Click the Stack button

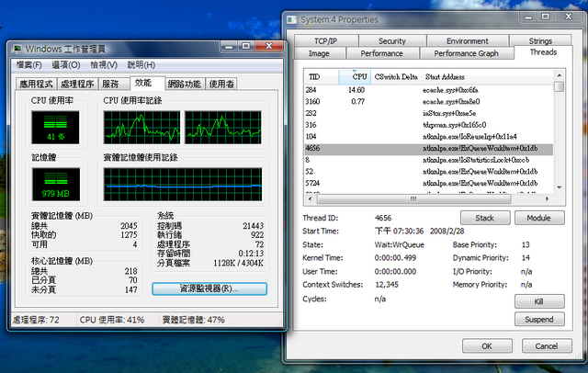[x=485, y=218]
